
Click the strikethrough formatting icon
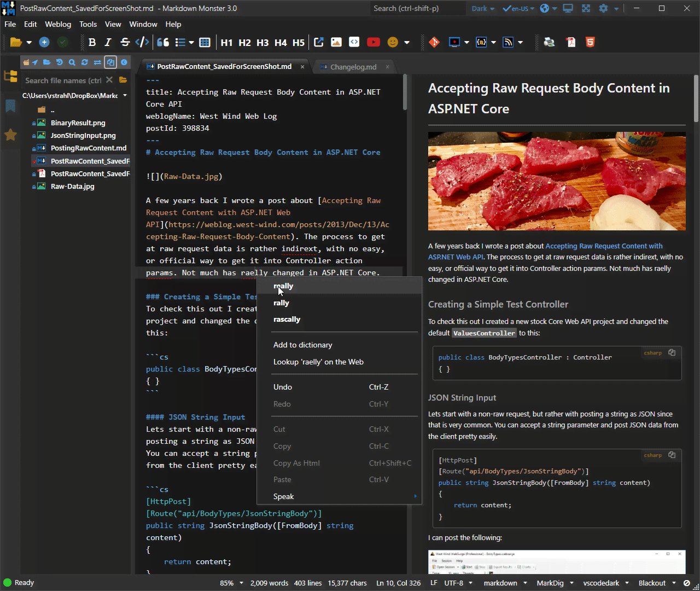pos(125,42)
